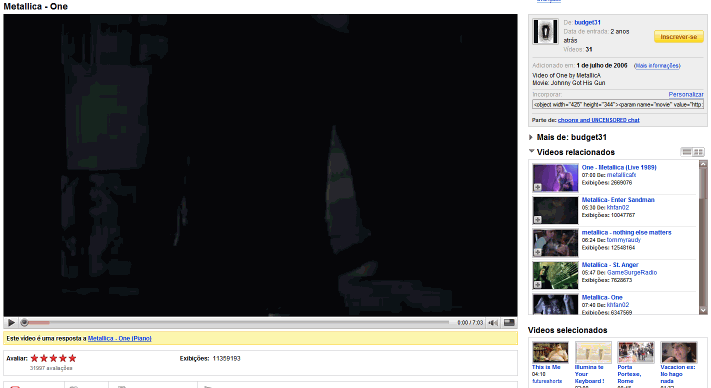Click the St. Anger video thumbnail

(x=555, y=275)
